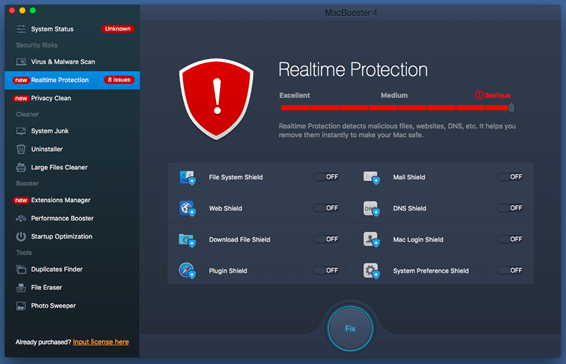Click the Security Risks section label
This screenshot has width=566, height=364.
click(37, 45)
